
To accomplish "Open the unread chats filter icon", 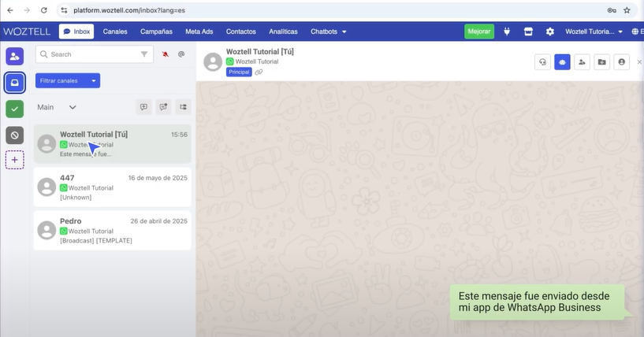I will (x=163, y=107).
